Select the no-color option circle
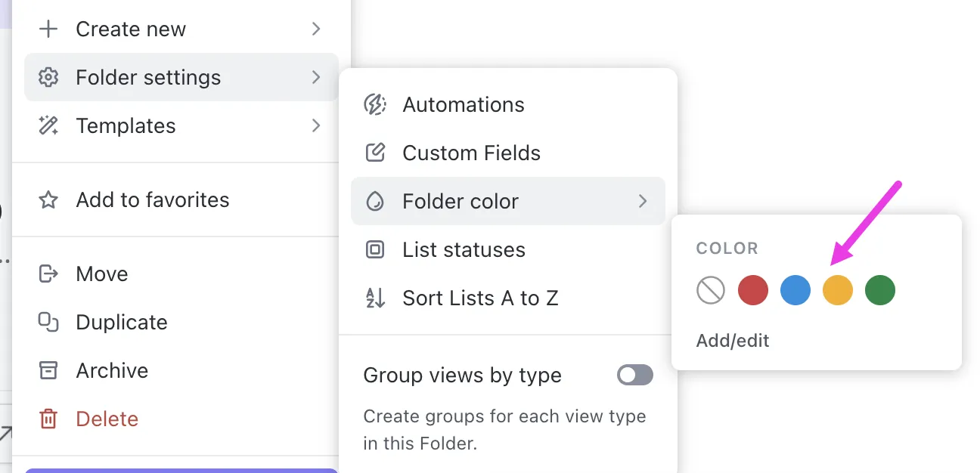Viewport: 980px width, 473px height. point(711,290)
